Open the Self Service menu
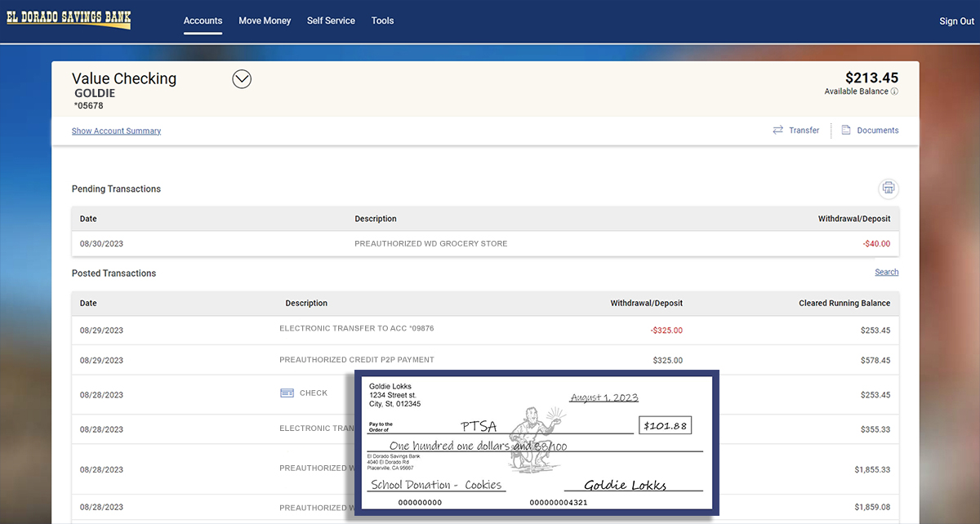Screen dimensions: 980x524 331,20
